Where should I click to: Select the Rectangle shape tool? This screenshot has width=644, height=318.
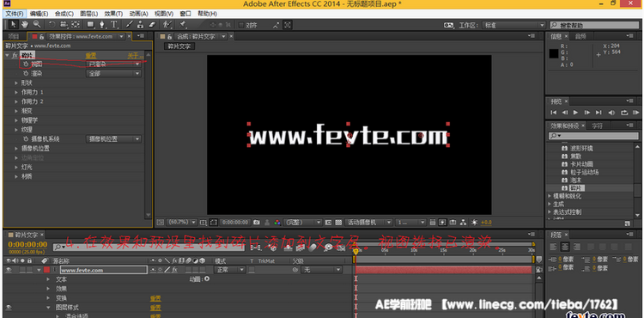tap(91, 25)
